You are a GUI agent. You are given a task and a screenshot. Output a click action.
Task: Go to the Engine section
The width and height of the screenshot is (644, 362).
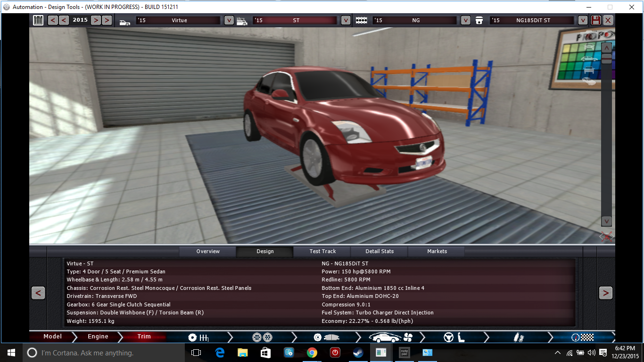[98, 337]
